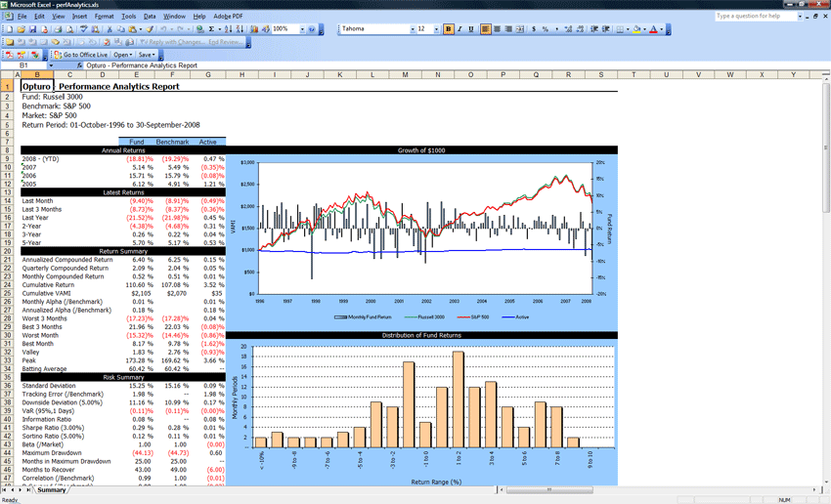The image size is (831, 504).
Task: Open the font size dropdown
Action: (436, 29)
